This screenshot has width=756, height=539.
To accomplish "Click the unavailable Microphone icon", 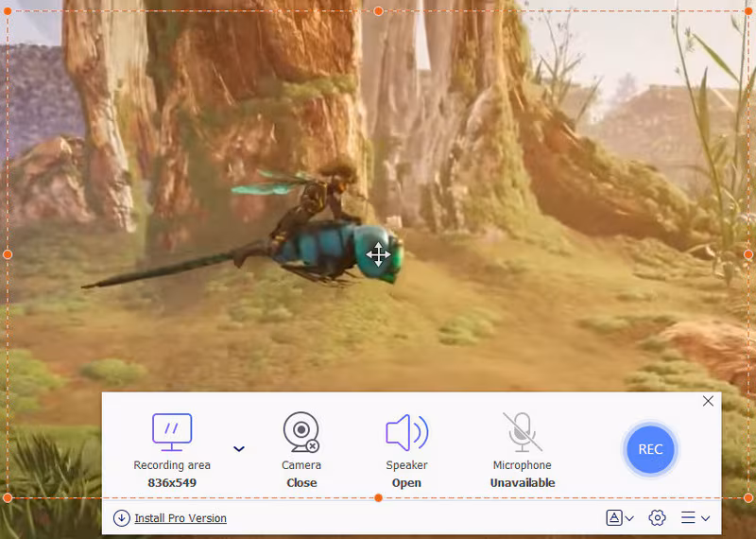I will [523, 432].
